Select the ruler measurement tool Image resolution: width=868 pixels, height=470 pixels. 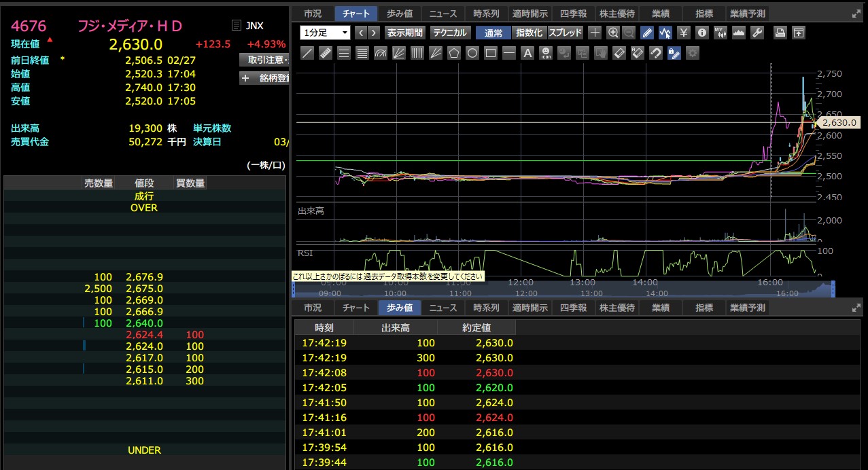(326, 53)
